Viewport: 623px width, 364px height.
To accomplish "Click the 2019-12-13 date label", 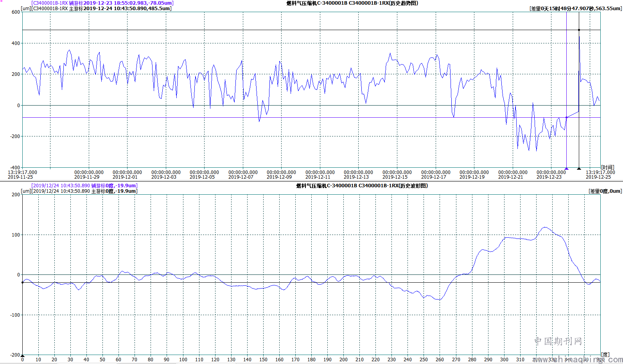I will point(356,177).
